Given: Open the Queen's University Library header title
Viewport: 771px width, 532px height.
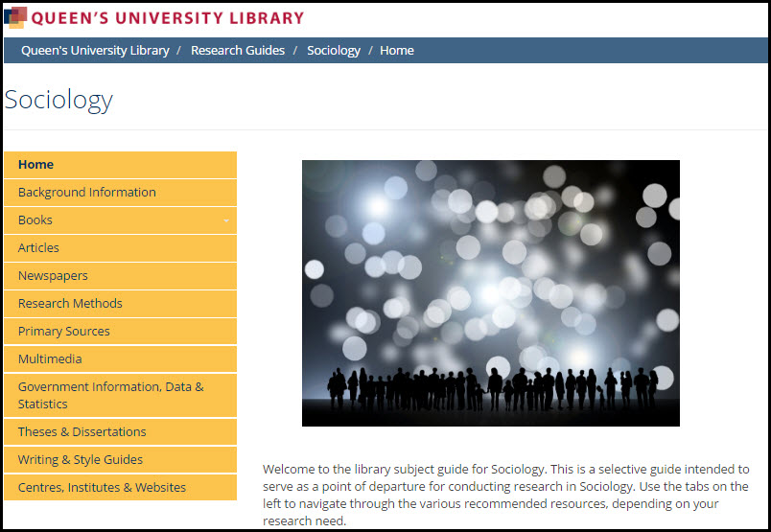Looking at the screenshot, I should [x=167, y=18].
